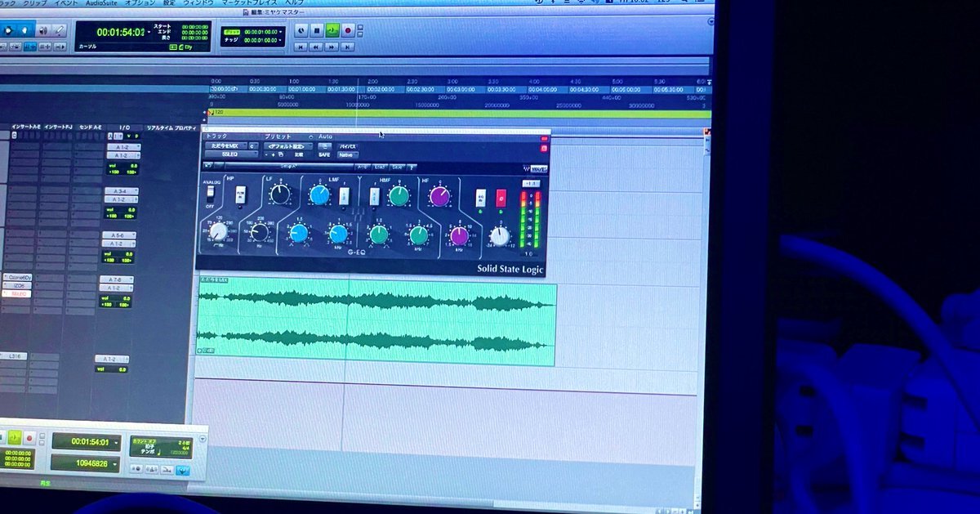Click Rewind in the top transport
Viewport: 980px width, 514px height.
tap(316, 47)
